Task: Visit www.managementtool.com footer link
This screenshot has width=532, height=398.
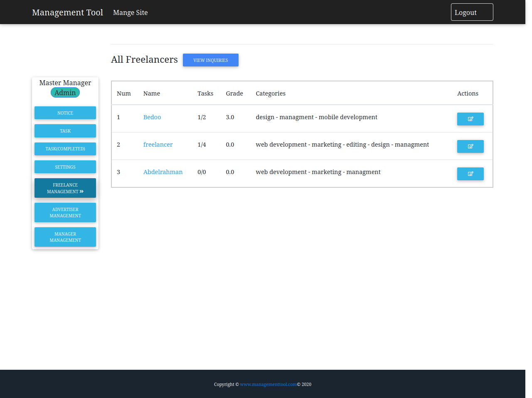Action: click(268, 384)
